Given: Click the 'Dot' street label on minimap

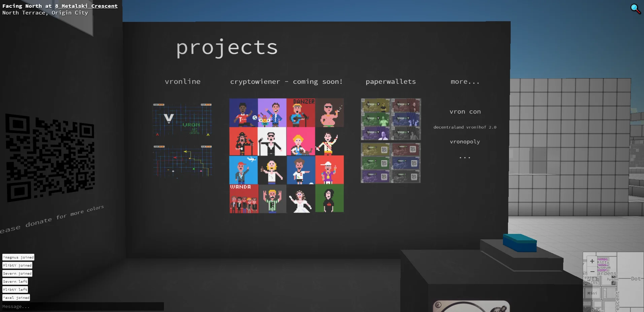Looking at the screenshot, I should pos(636,279).
